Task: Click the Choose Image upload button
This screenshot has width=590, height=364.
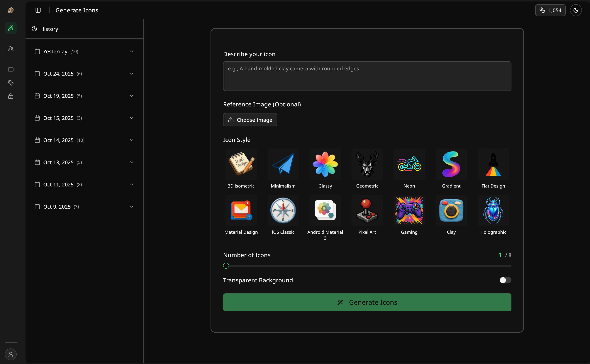Action: click(250, 120)
